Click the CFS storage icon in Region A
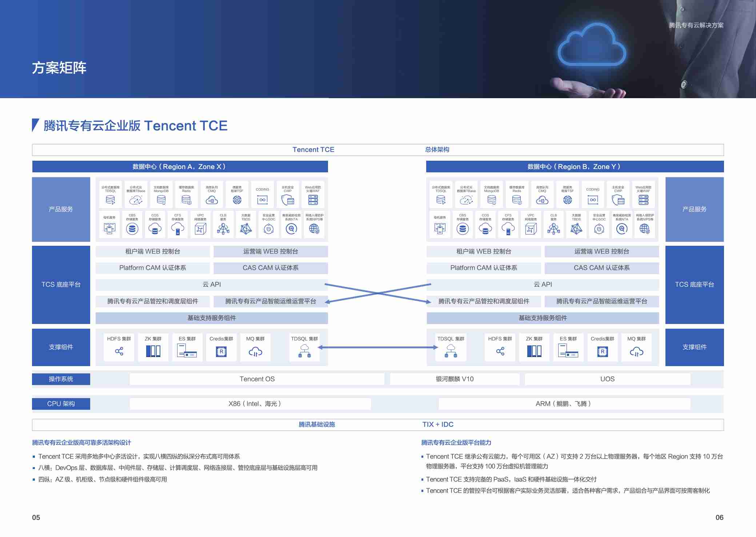 [177, 229]
